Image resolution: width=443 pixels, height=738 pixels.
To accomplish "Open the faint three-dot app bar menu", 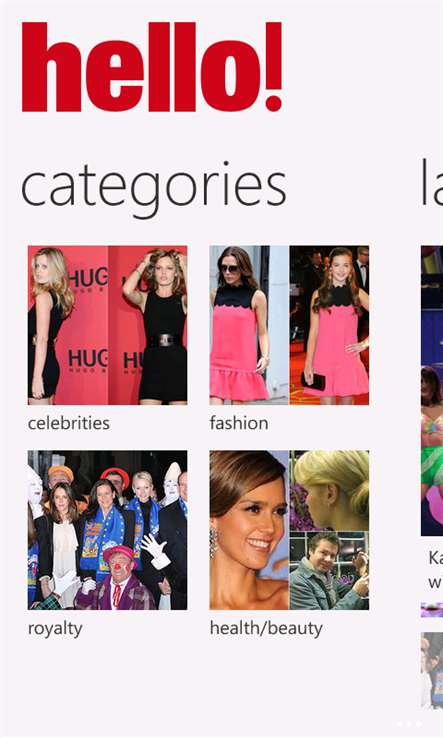I will click(408, 724).
